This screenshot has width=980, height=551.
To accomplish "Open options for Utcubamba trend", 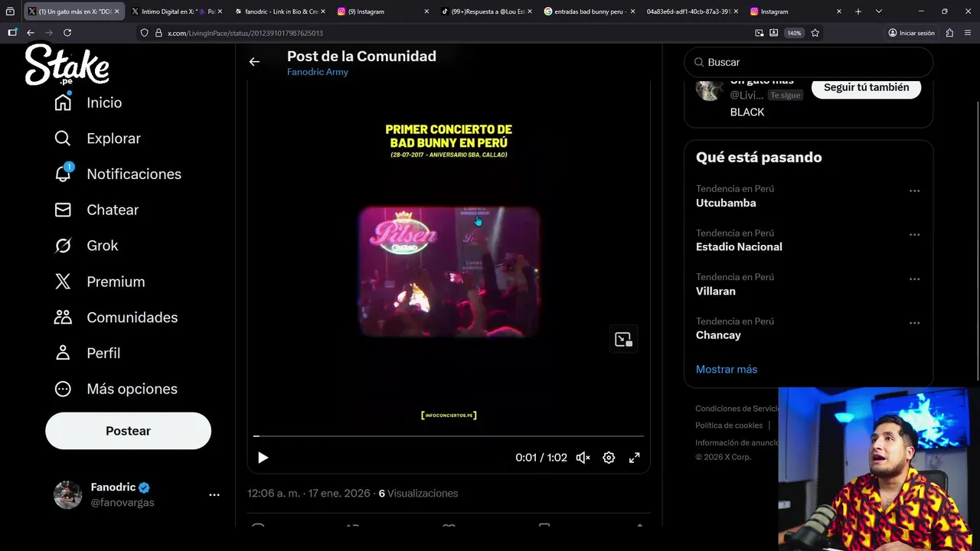I will click(x=914, y=191).
